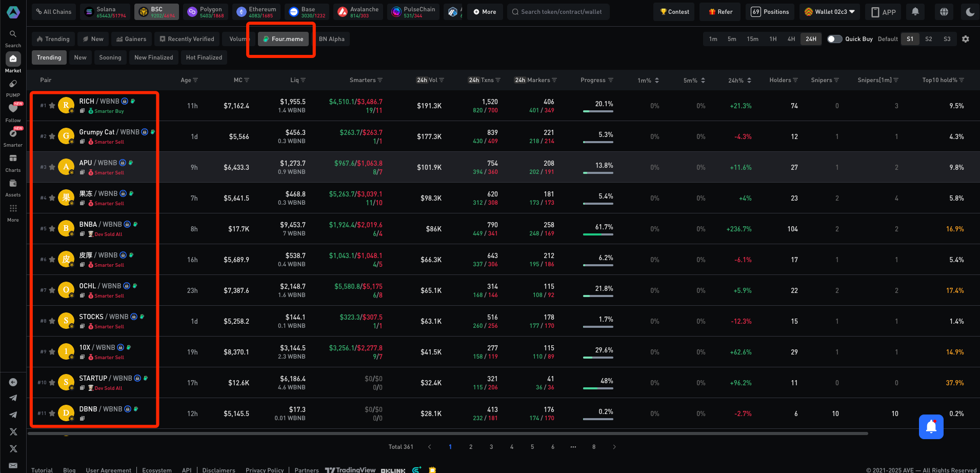Open the language globe icon
The image size is (980, 473).
tap(944, 12)
